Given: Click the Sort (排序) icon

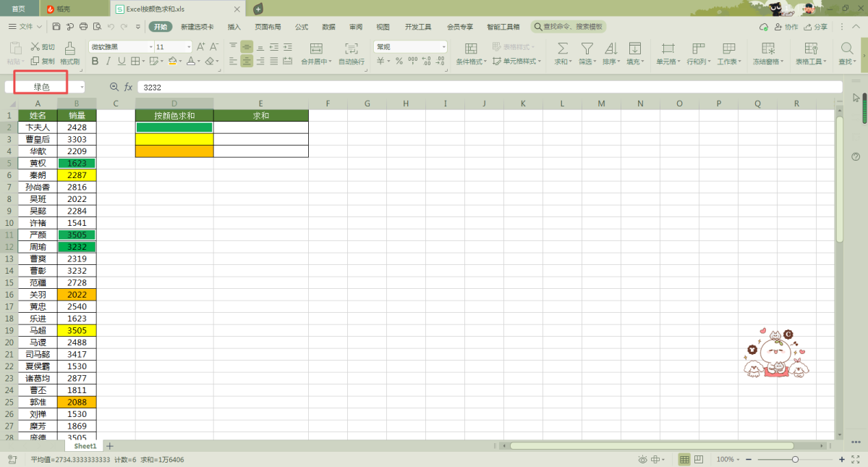Looking at the screenshot, I should pos(610,49).
